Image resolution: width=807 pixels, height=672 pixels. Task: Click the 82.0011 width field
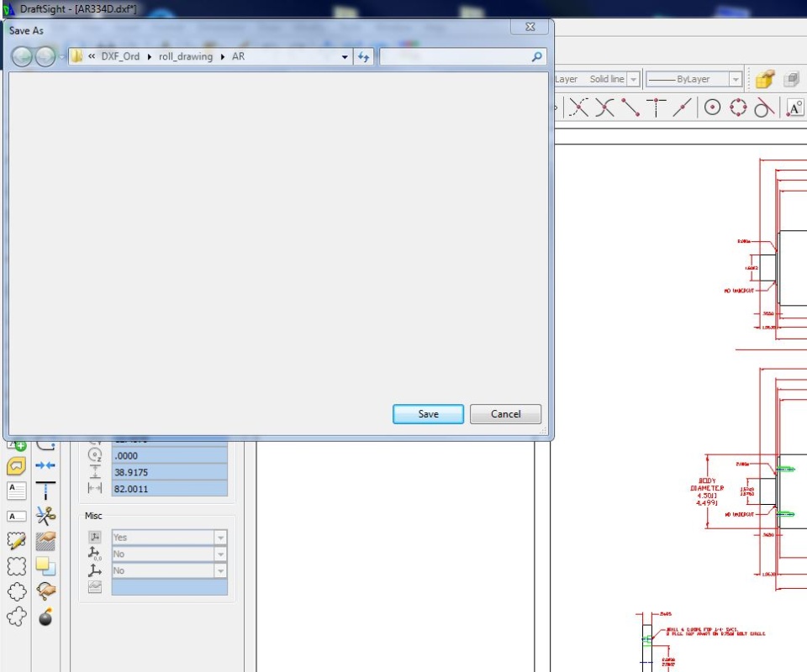[169, 488]
